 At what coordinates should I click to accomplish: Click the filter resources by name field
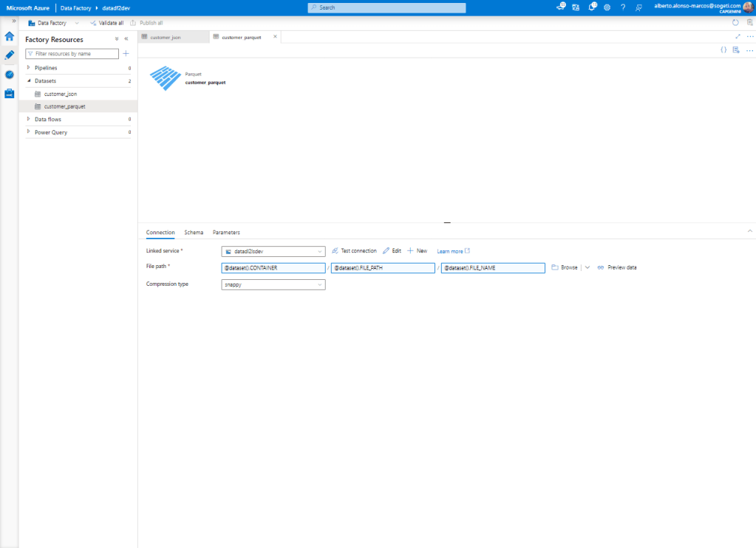(x=72, y=54)
